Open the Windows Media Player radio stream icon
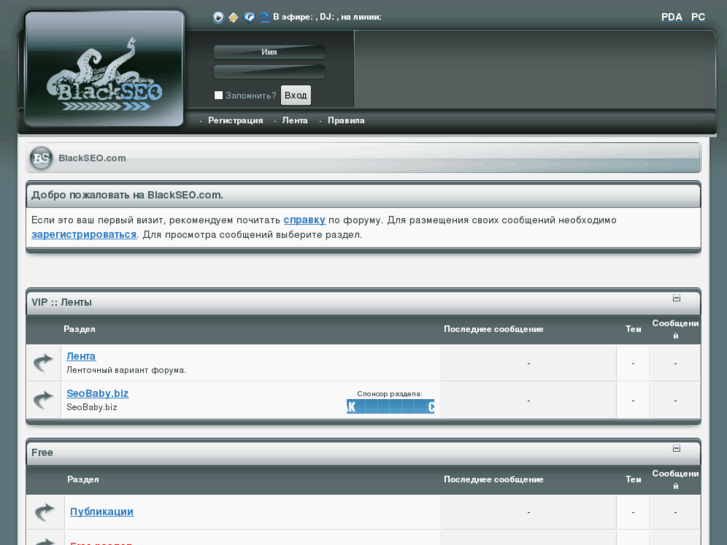727x545 pixels. (x=218, y=18)
